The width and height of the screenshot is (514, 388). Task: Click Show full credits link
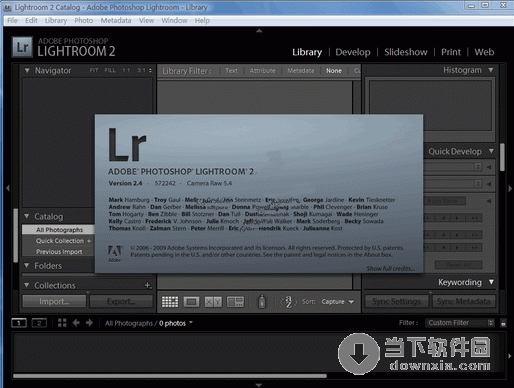coord(391,268)
